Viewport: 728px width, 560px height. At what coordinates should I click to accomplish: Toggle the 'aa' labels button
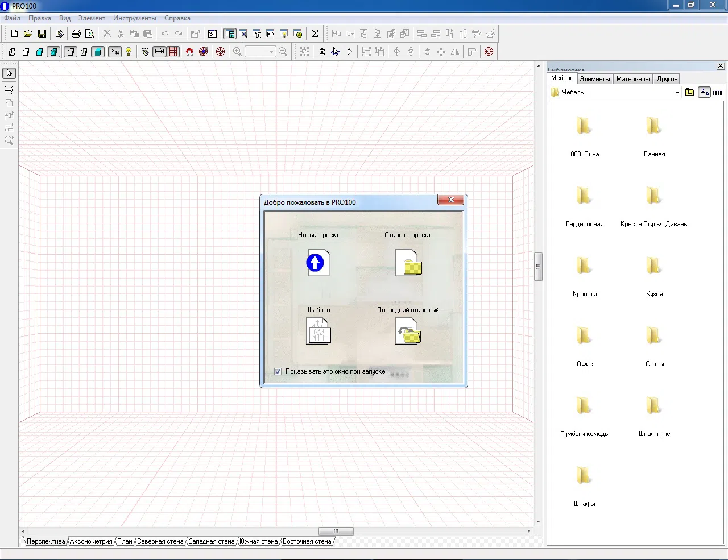coord(115,52)
